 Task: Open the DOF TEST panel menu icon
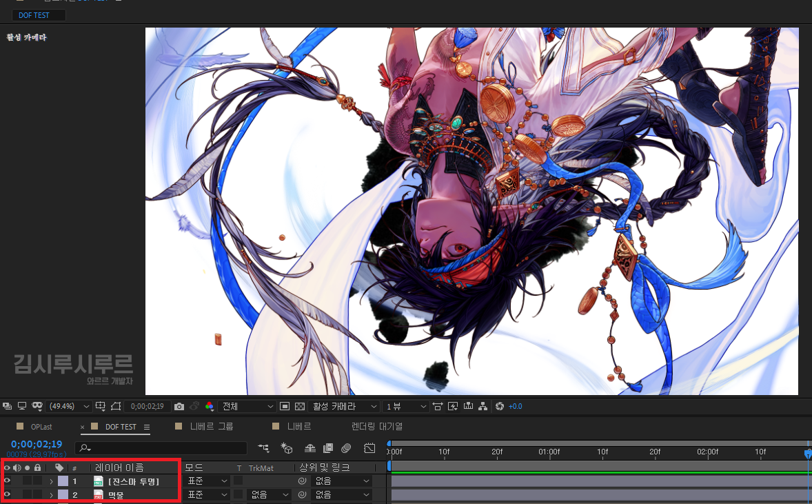click(x=147, y=427)
